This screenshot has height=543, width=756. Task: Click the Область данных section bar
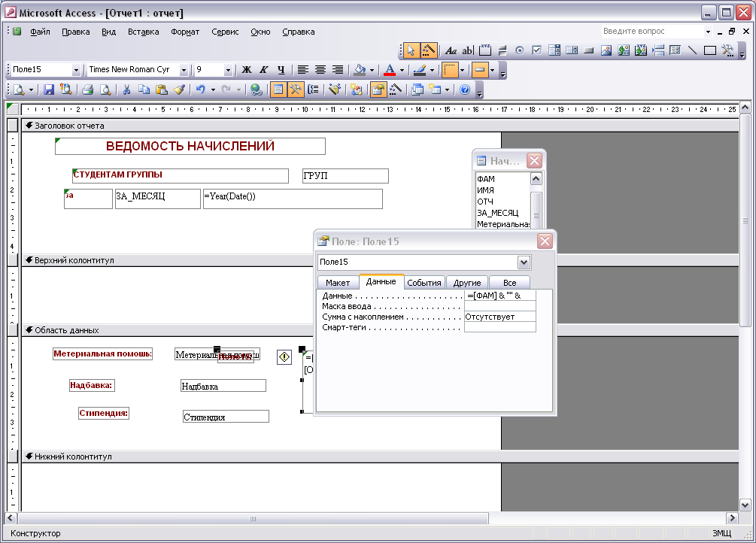coord(381,330)
